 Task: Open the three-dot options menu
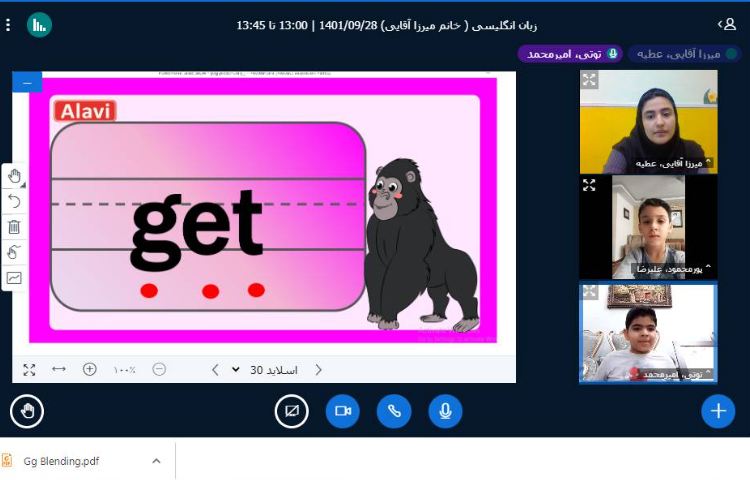point(8,24)
